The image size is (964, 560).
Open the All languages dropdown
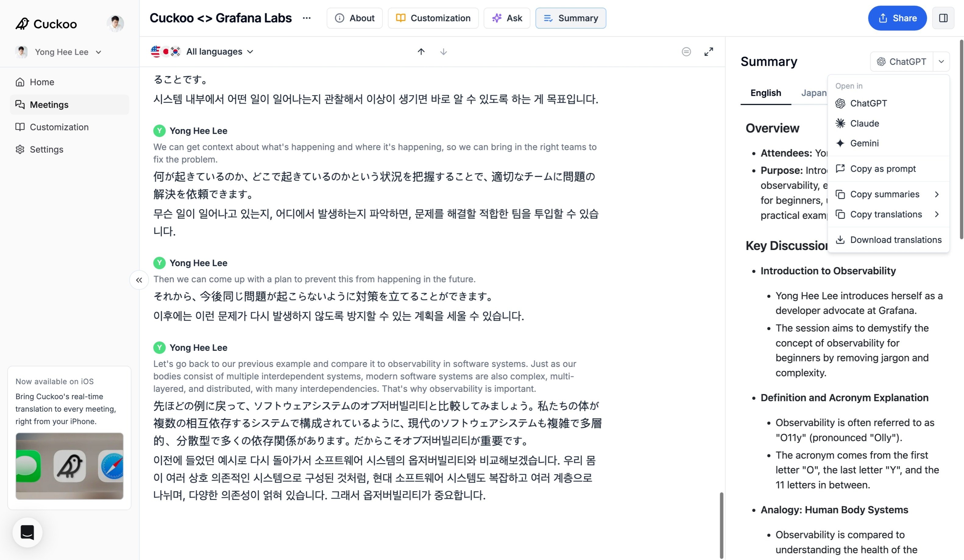tap(220, 51)
